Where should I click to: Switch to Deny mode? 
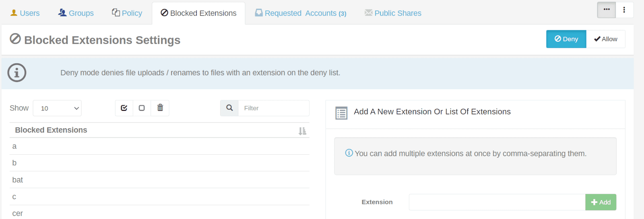(x=566, y=39)
